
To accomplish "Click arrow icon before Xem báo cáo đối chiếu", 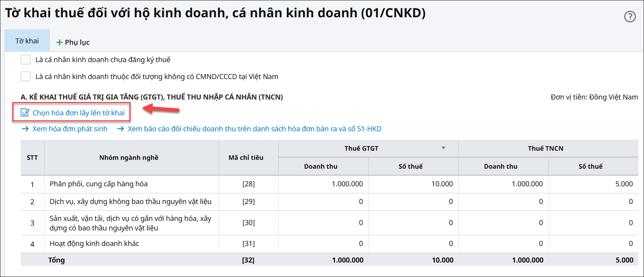I will [120, 129].
